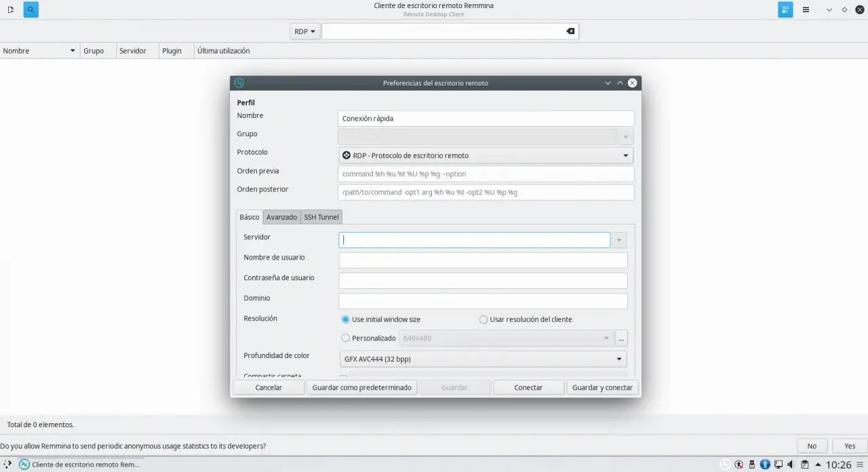Switch to the Avanzado tab
The width and height of the screenshot is (868, 472).
click(x=281, y=217)
